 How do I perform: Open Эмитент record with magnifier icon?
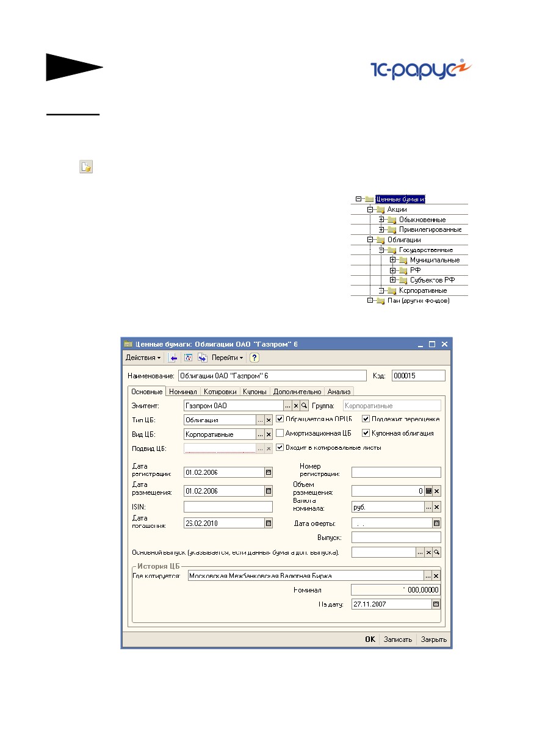pyautogui.click(x=304, y=405)
